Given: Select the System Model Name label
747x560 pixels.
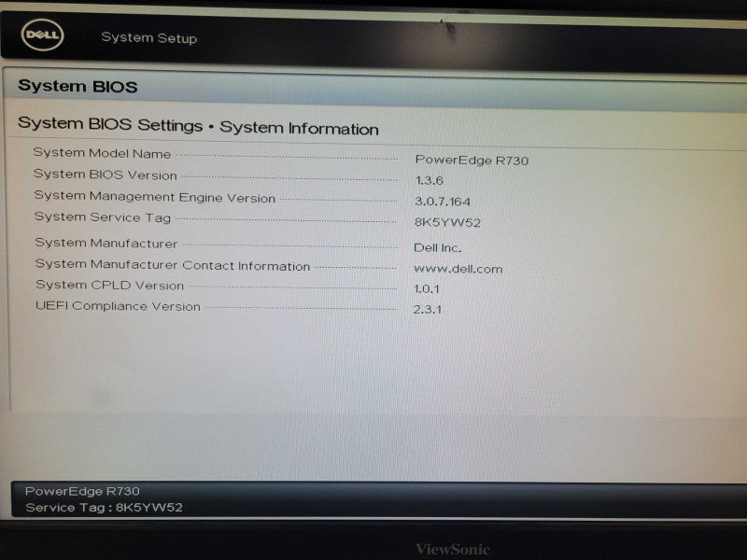Looking at the screenshot, I should click(102, 153).
